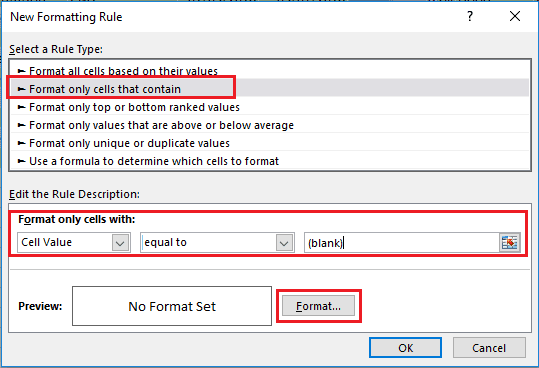
Task: Expand the Cell Value dropdown arrow
Action: [x=120, y=243]
